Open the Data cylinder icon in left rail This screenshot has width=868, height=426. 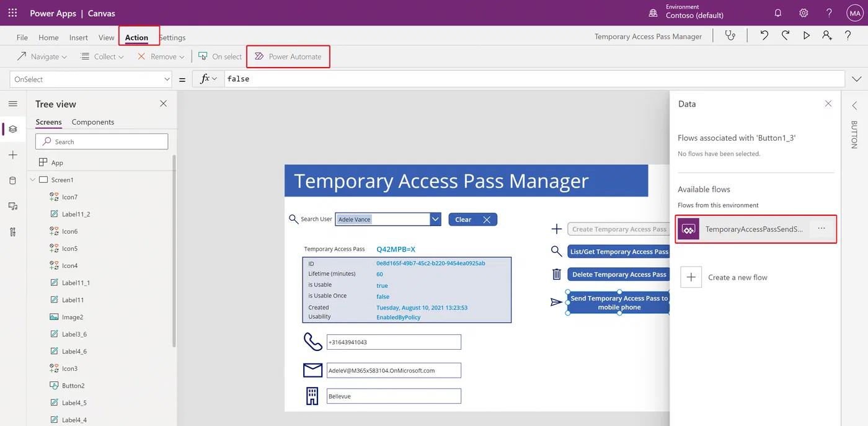click(13, 180)
